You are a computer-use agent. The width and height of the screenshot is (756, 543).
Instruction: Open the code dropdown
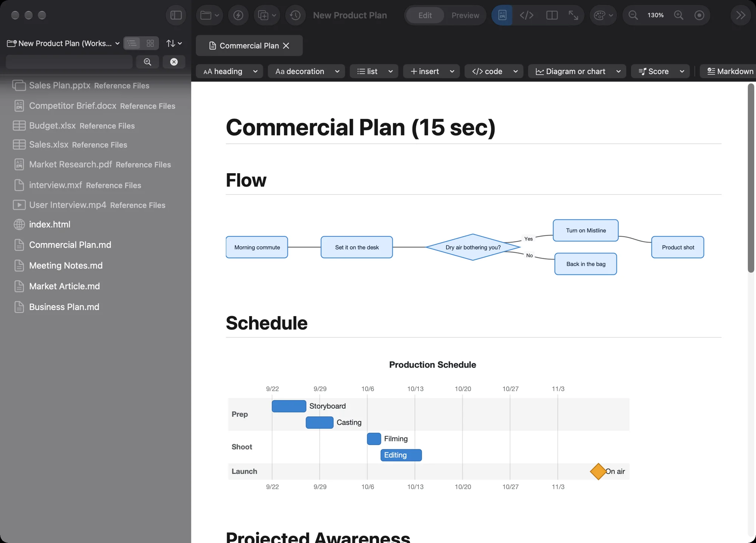[x=494, y=71]
